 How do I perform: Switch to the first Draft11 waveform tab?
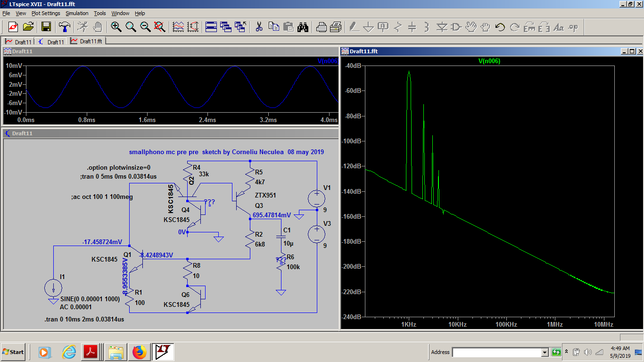[x=18, y=42]
